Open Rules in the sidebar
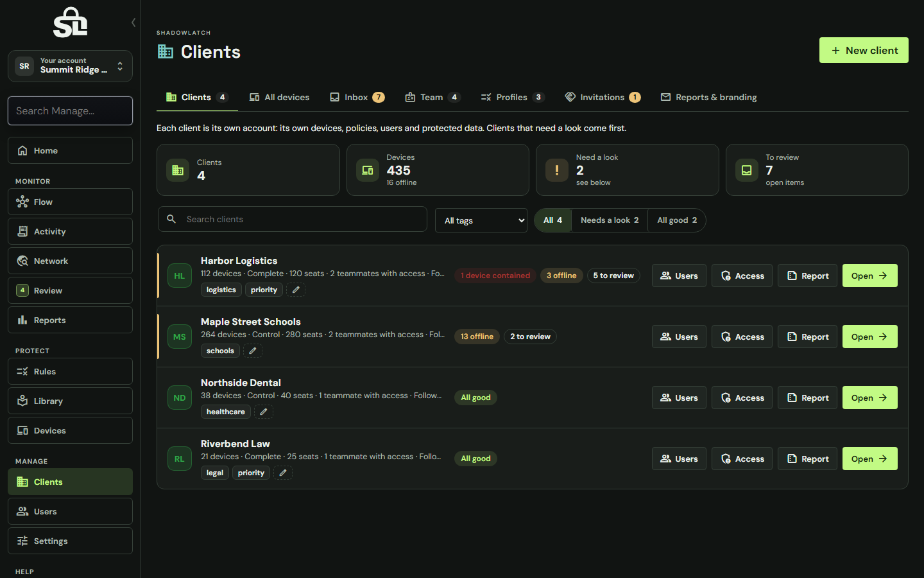Viewport: 924px width, 578px height. [x=70, y=371]
